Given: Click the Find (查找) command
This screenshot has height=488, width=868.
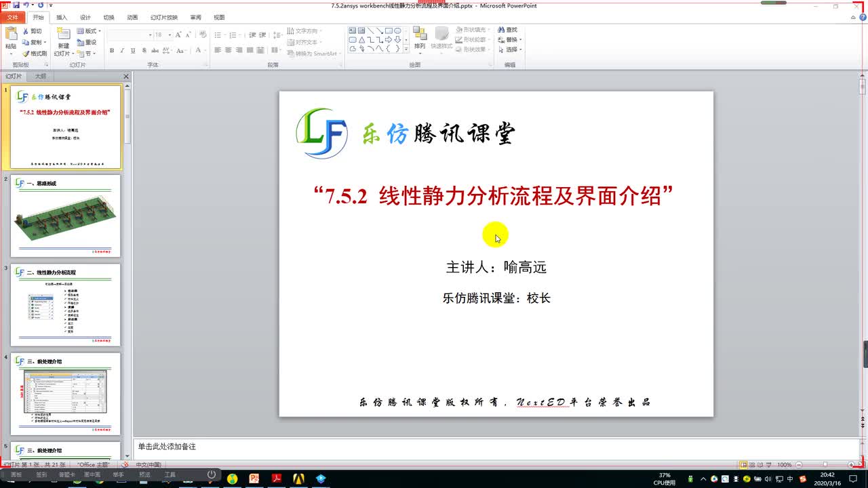Looking at the screenshot, I should coord(507,30).
